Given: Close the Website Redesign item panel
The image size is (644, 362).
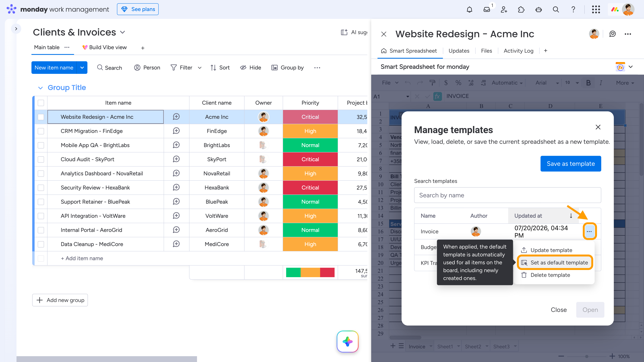Looking at the screenshot, I should (384, 34).
